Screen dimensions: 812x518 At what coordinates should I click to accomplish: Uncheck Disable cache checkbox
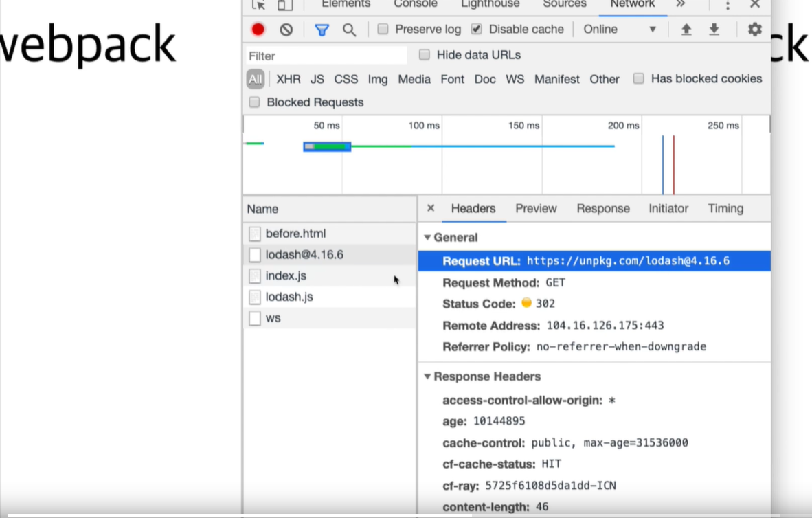[x=477, y=29]
